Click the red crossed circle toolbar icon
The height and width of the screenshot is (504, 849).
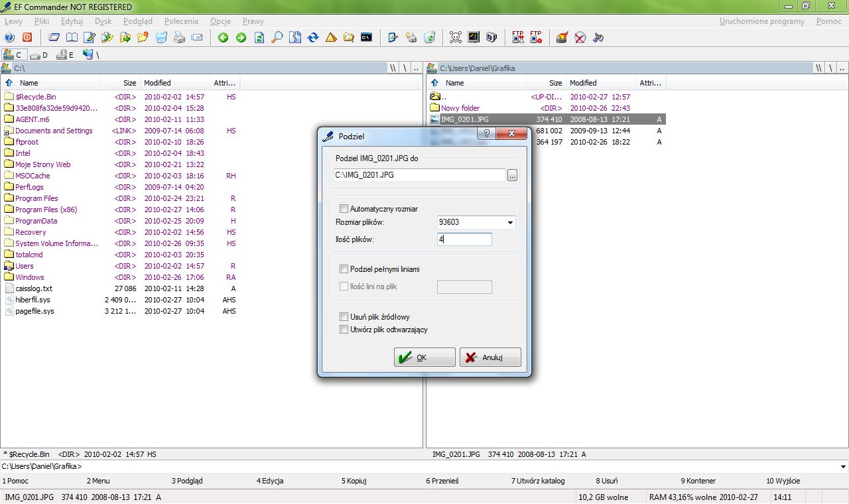[x=580, y=38]
